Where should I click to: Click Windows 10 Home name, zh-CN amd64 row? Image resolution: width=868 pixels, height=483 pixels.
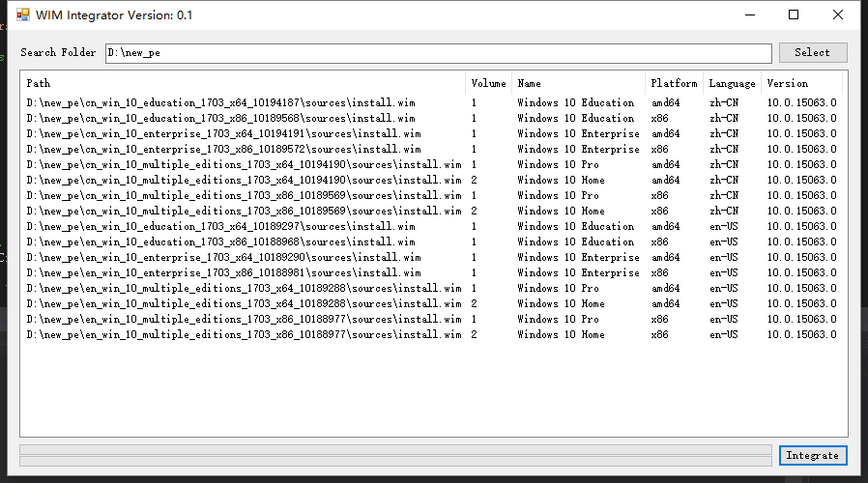pyautogui.click(x=561, y=181)
